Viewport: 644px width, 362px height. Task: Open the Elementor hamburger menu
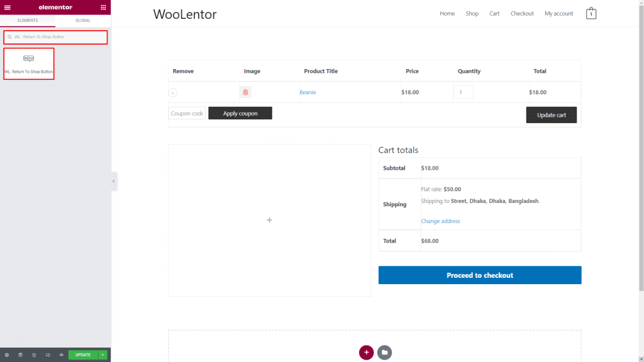pyautogui.click(x=8, y=8)
